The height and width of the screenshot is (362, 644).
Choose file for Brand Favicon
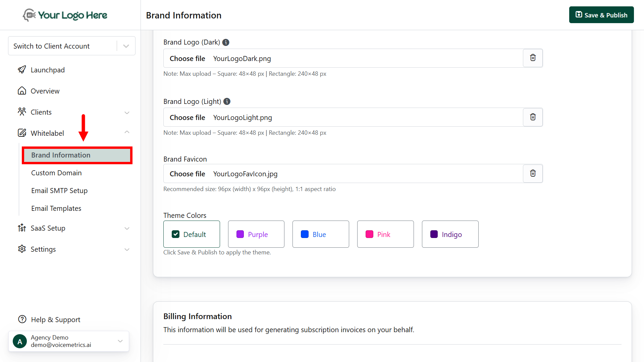(187, 174)
